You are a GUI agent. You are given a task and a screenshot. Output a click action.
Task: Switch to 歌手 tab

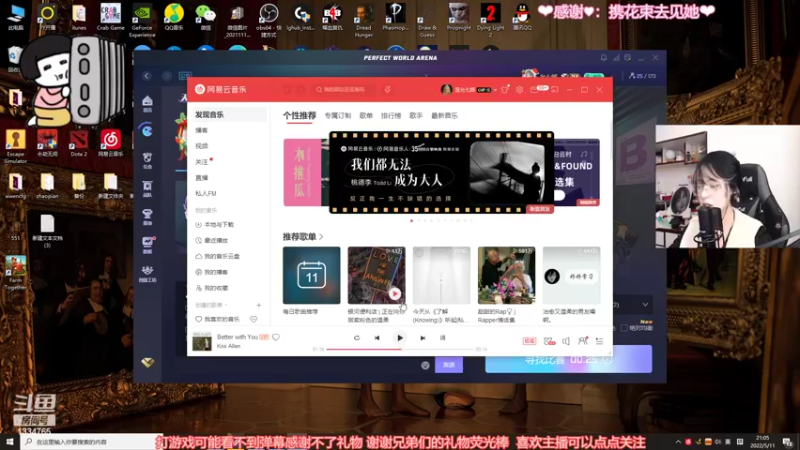coord(416,116)
